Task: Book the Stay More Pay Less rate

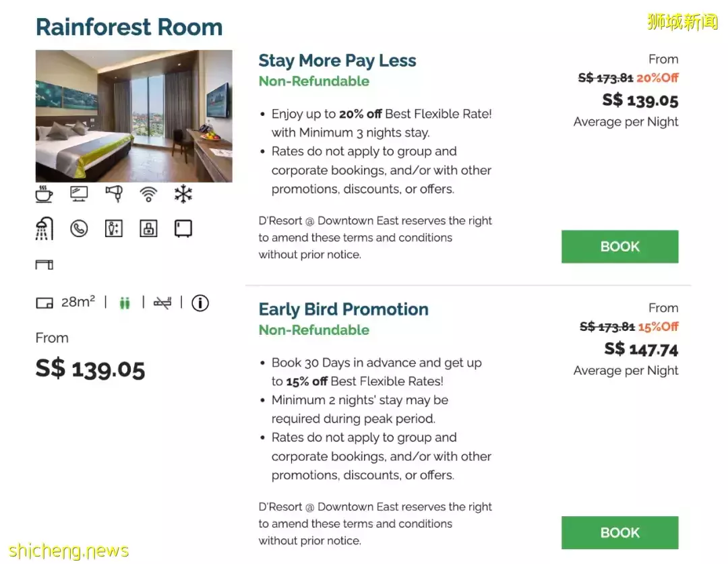Action: (619, 247)
